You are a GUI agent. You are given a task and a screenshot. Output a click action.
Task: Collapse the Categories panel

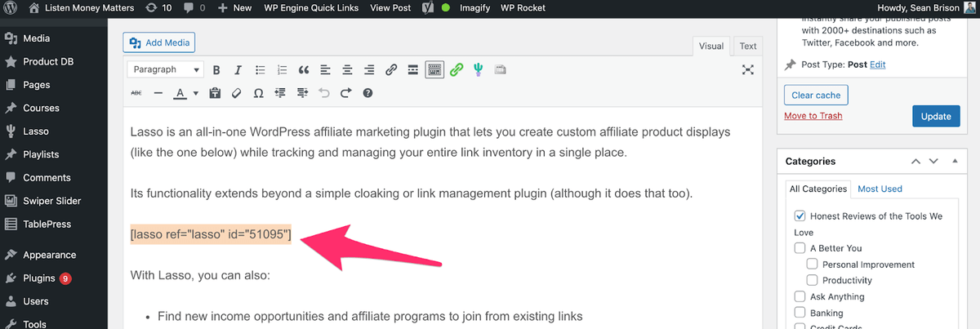[x=955, y=162]
